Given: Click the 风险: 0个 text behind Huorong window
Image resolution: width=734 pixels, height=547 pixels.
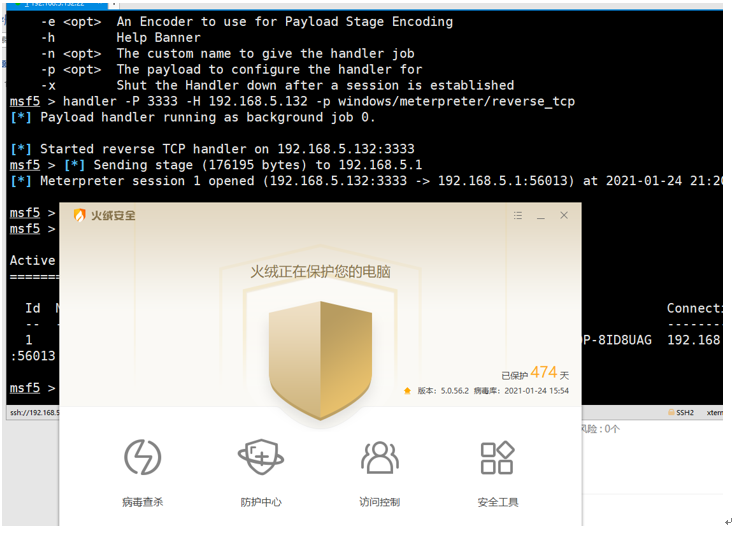Looking at the screenshot, I should (601, 429).
